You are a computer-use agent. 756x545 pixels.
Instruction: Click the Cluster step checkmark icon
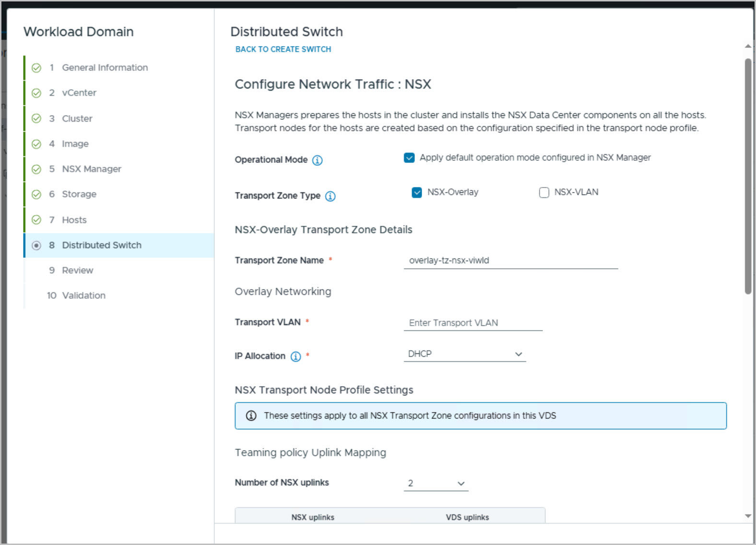point(36,118)
